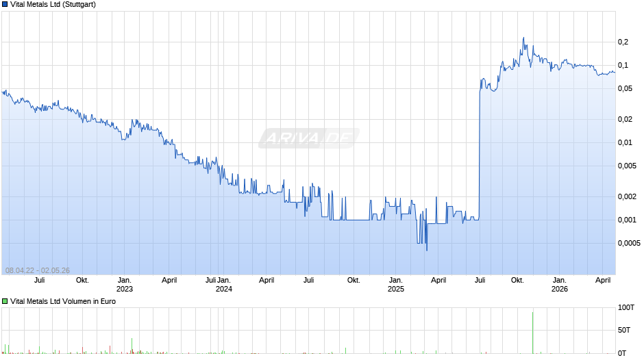Click the 0,01 price axis label
The width and height of the screenshot is (644, 360).
pos(625,143)
